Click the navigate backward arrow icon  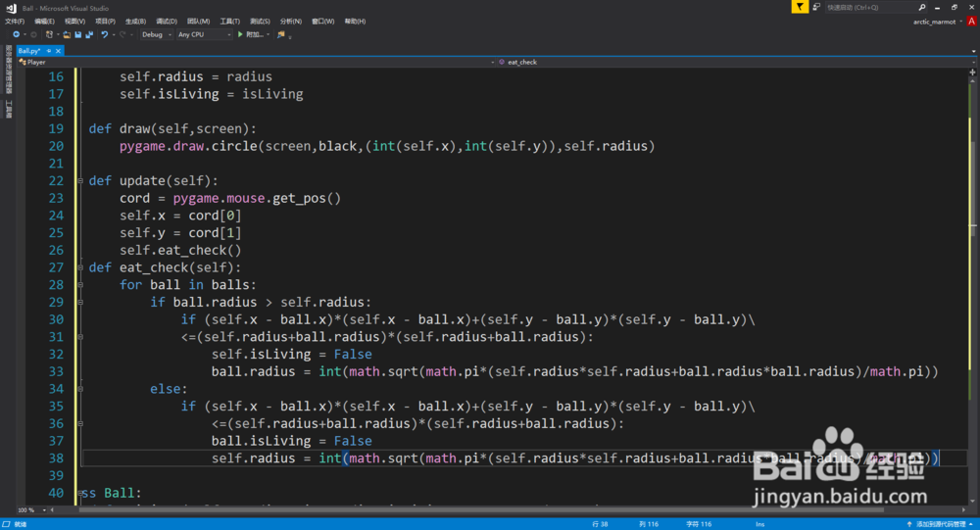point(16,35)
